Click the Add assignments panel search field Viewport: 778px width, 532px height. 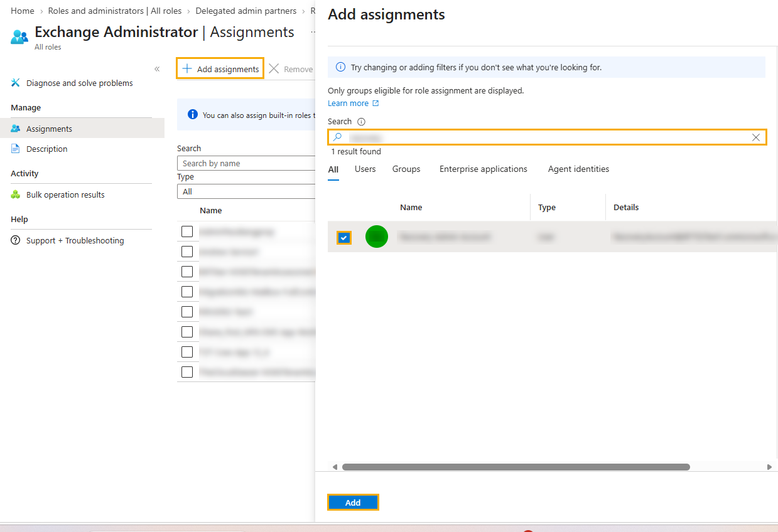click(547, 137)
